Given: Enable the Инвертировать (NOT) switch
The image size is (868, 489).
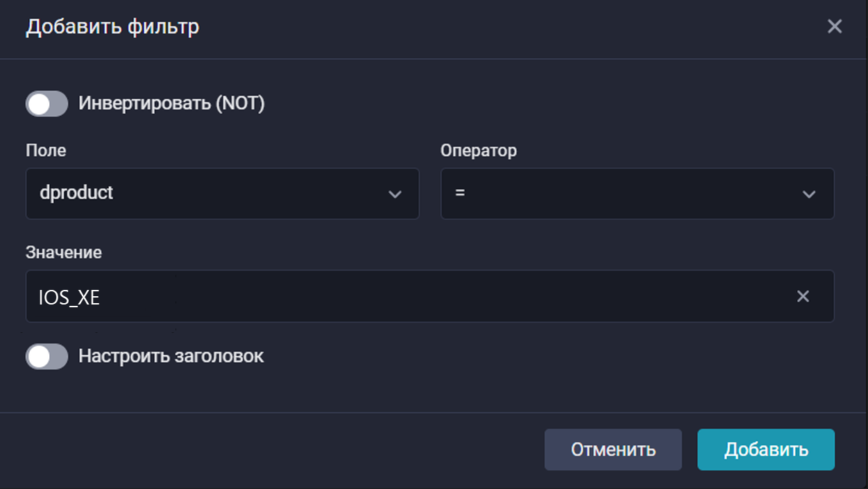Looking at the screenshot, I should point(47,104).
